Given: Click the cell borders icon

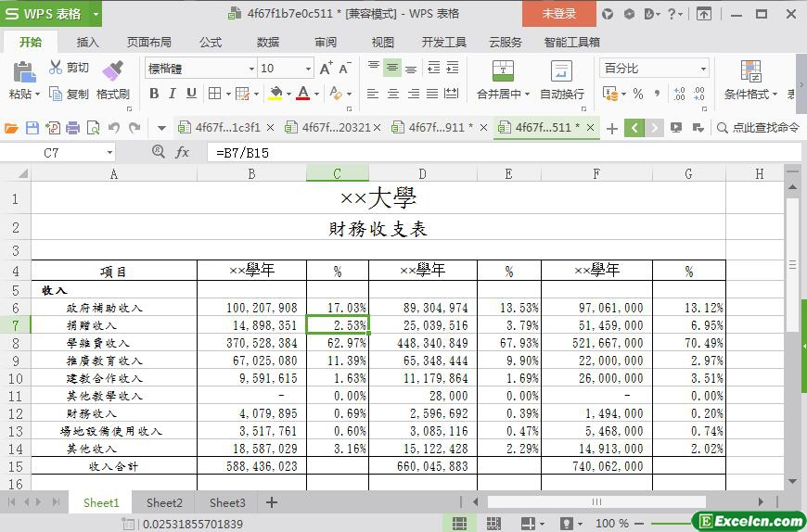Looking at the screenshot, I should 214,94.
